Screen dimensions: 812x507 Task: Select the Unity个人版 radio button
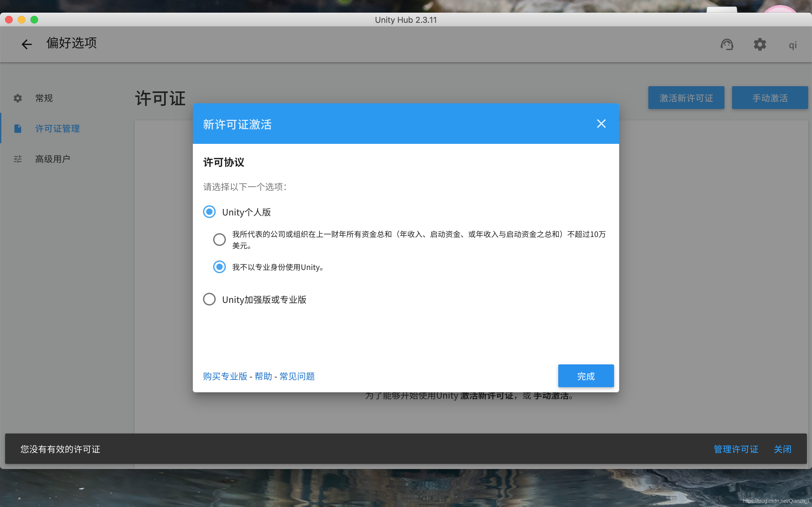click(209, 212)
